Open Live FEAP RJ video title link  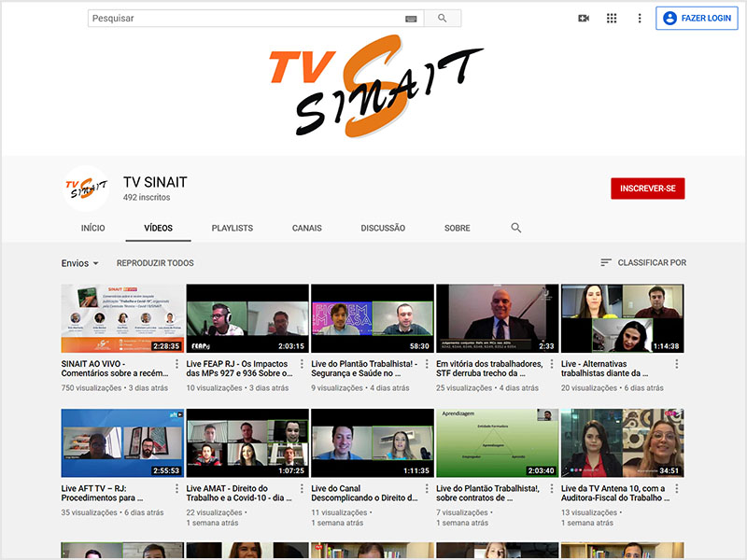point(240,369)
